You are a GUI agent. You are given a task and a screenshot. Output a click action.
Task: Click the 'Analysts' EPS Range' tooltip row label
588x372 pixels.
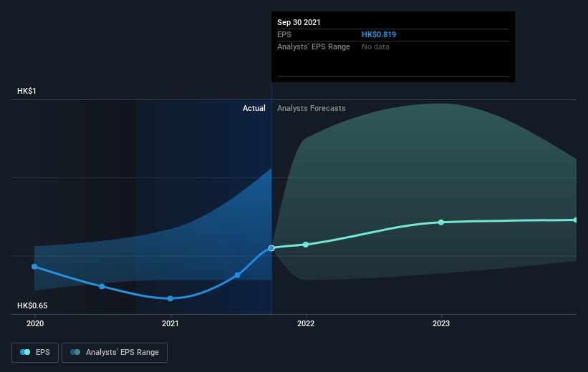coord(314,46)
